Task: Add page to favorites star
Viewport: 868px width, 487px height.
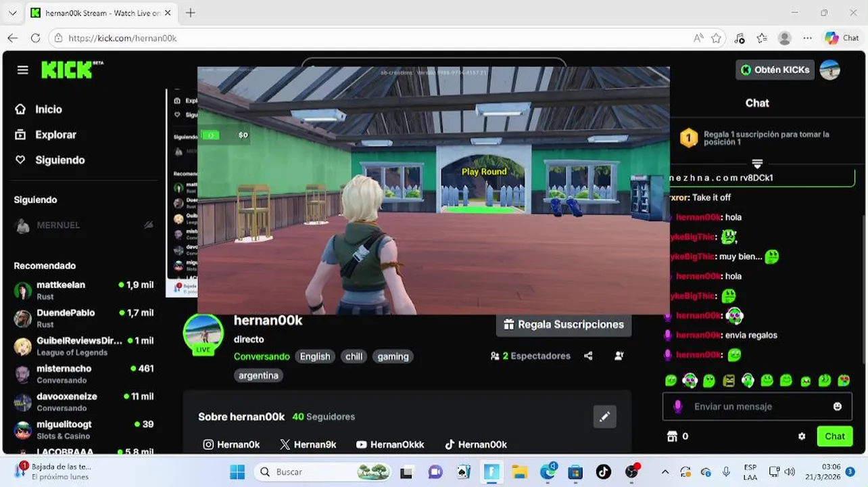Action: 717,38
